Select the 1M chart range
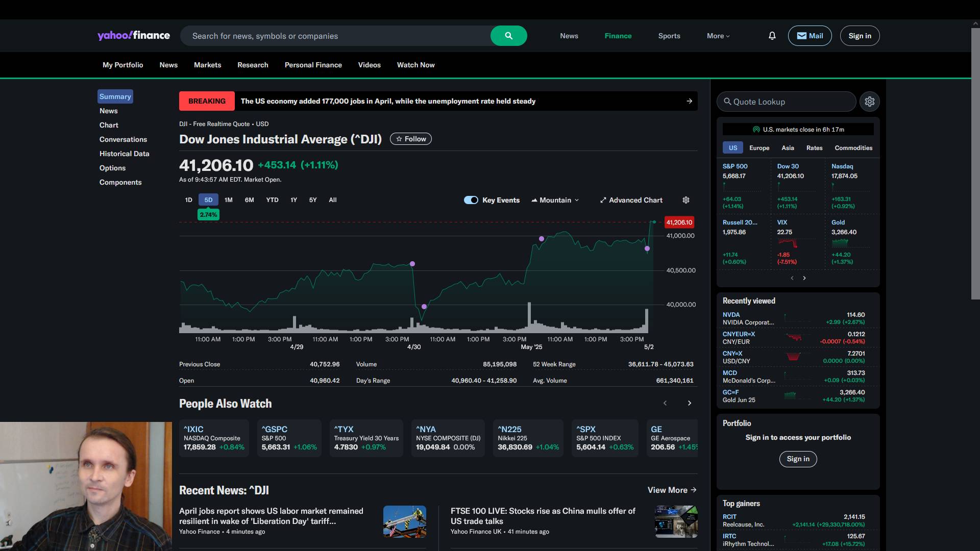 tap(228, 200)
